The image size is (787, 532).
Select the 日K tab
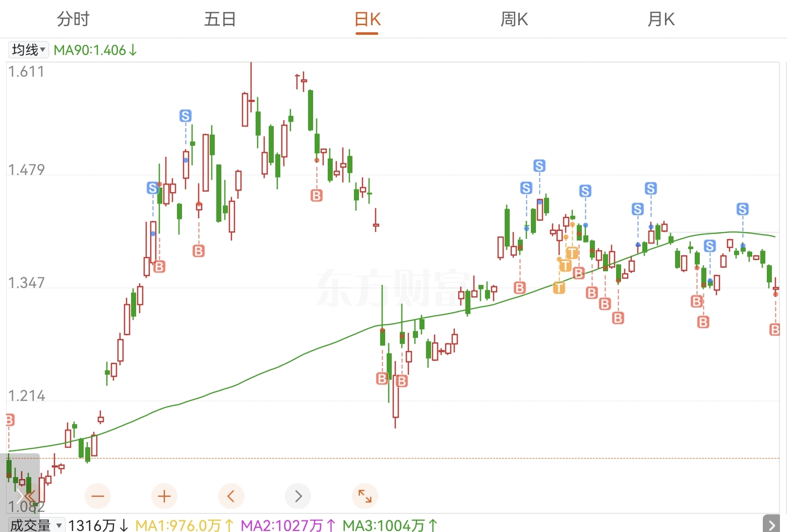(367, 19)
